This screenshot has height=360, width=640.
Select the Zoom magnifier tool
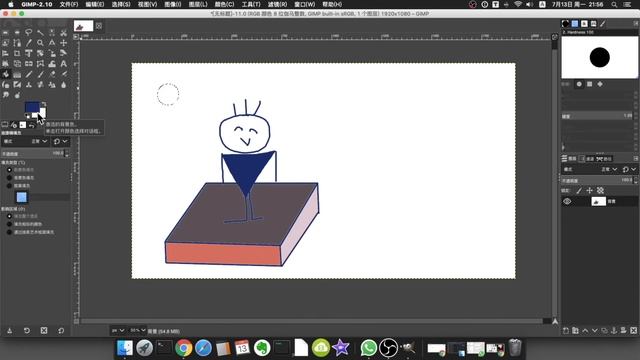[40, 43]
